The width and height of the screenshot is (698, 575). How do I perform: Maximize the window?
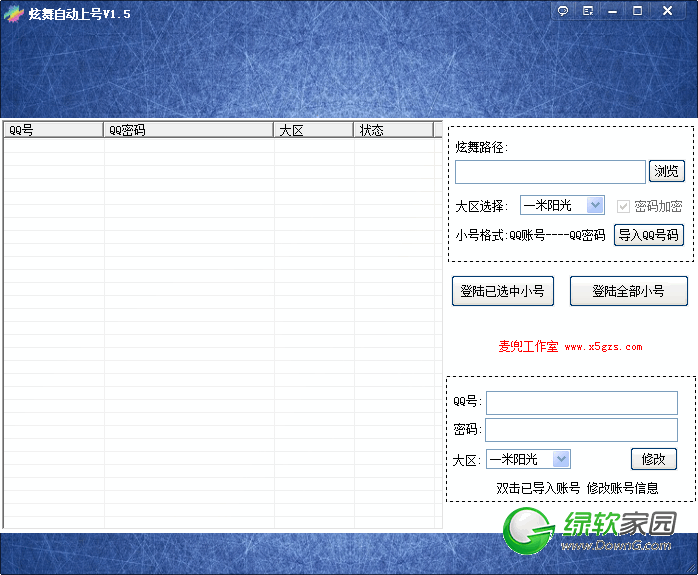coord(637,11)
